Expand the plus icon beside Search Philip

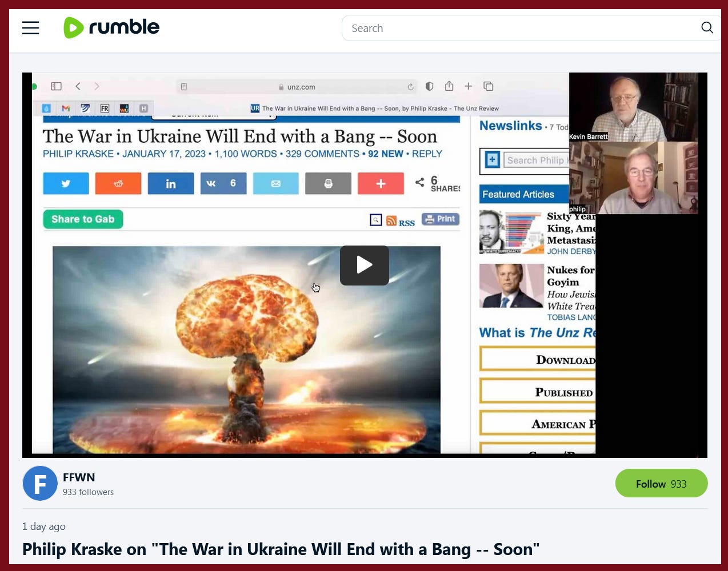click(x=493, y=160)
